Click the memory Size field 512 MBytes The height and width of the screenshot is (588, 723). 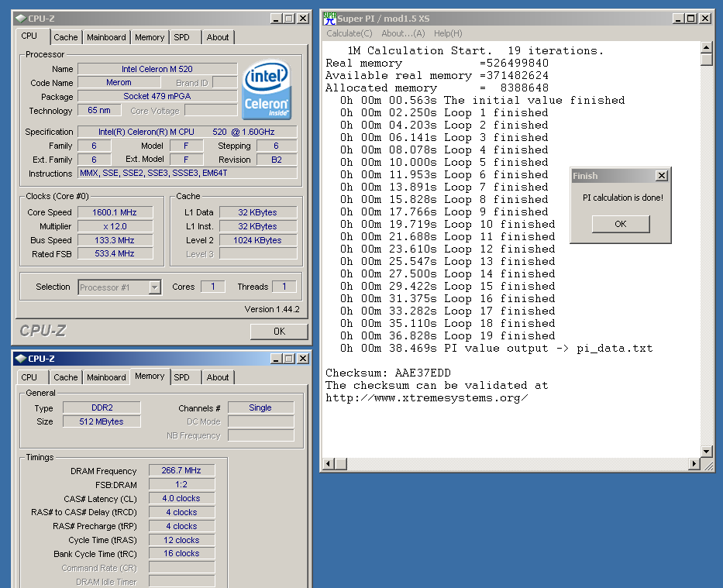coord(102,421)
